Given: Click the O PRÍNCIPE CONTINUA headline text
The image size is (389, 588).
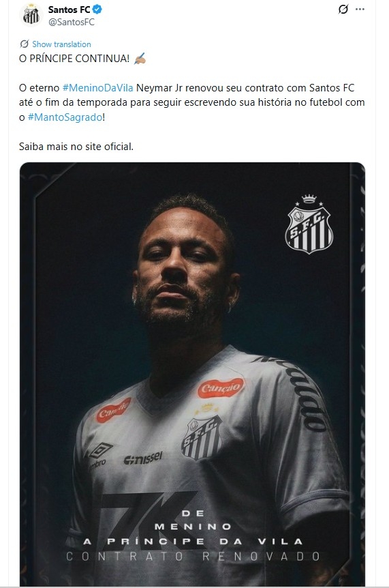Looking at the screenshot, I should pos(74,59).
